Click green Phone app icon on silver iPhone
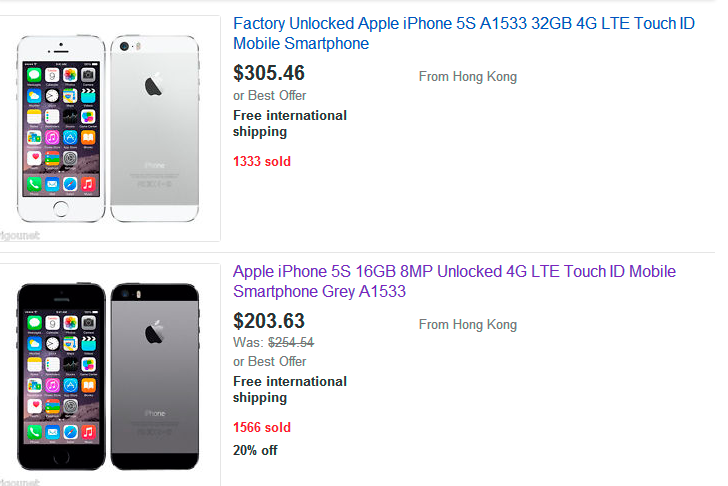The height and width of the screenshot is (486, 728). click(34, 184)
